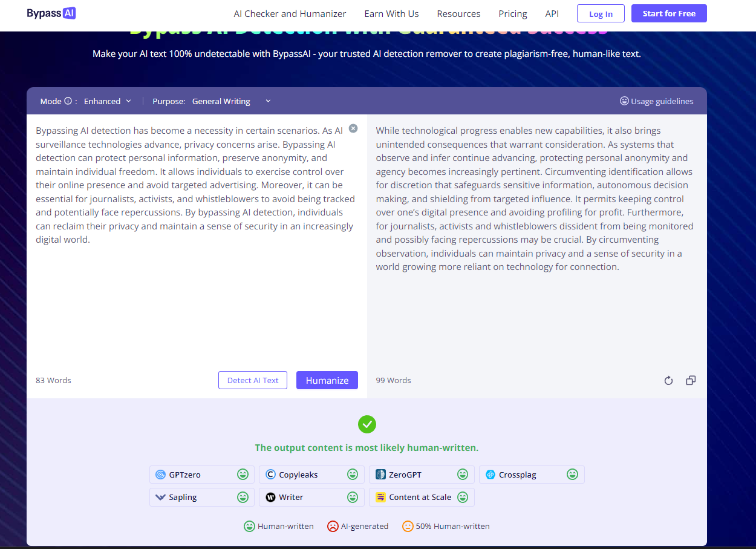Open AI Checker and Humanizer menu
756x549 pixels.
pos(290,13)
